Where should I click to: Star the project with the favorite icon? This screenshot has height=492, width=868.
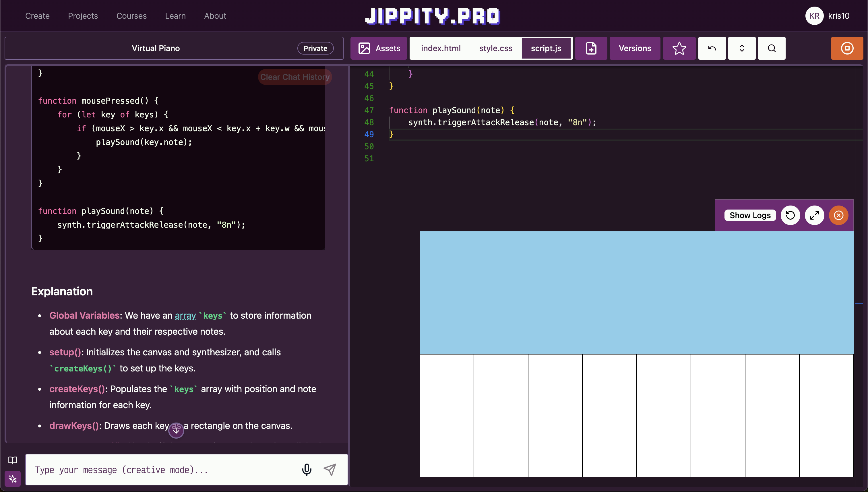(x=679, y=48)
